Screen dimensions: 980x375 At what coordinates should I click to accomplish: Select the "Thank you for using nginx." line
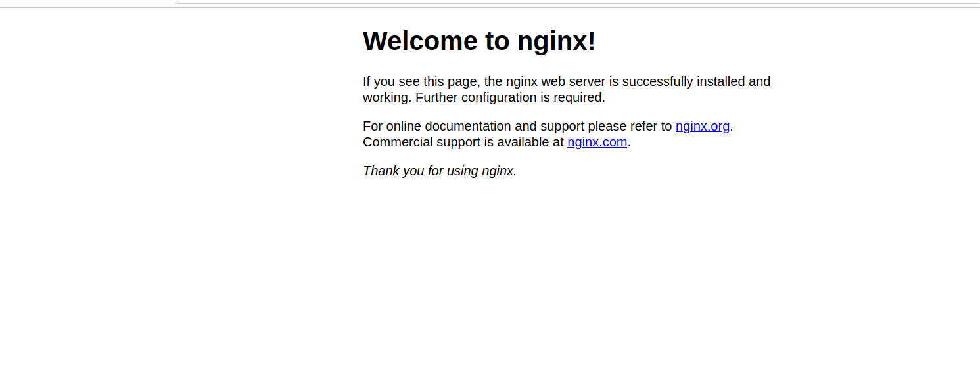pyautogui.click(x=440, y=171)
